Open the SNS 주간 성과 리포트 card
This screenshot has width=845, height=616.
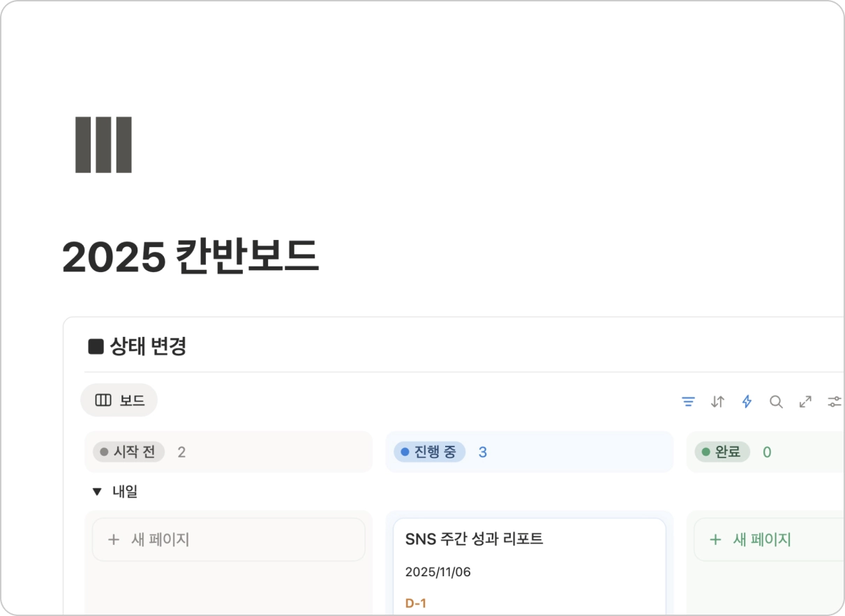point(474,539)
